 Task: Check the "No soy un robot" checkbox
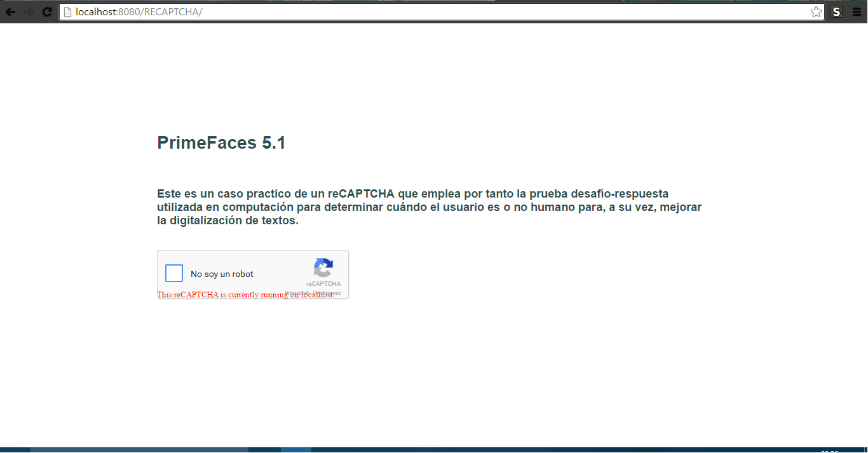tap(174, 273)
